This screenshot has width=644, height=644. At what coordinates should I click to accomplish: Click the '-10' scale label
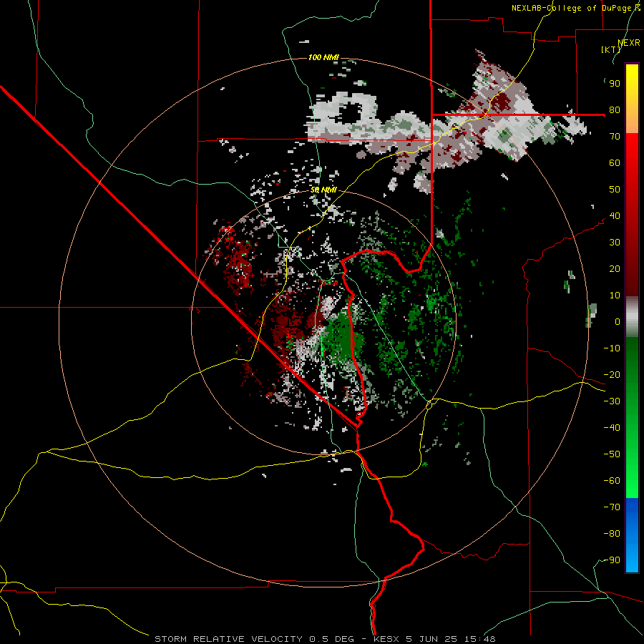pyautogui.click(x=612, y=348)
